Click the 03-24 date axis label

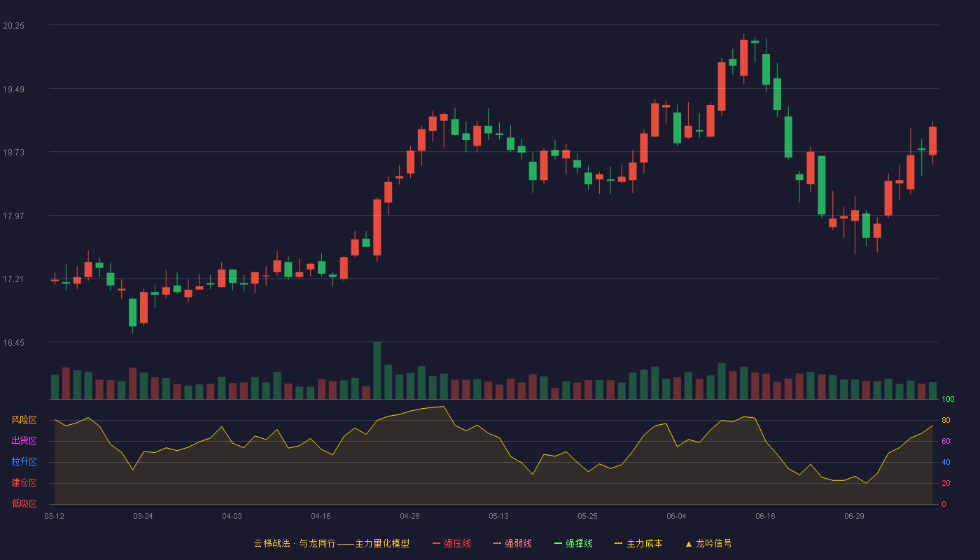[x=143, y=516]
